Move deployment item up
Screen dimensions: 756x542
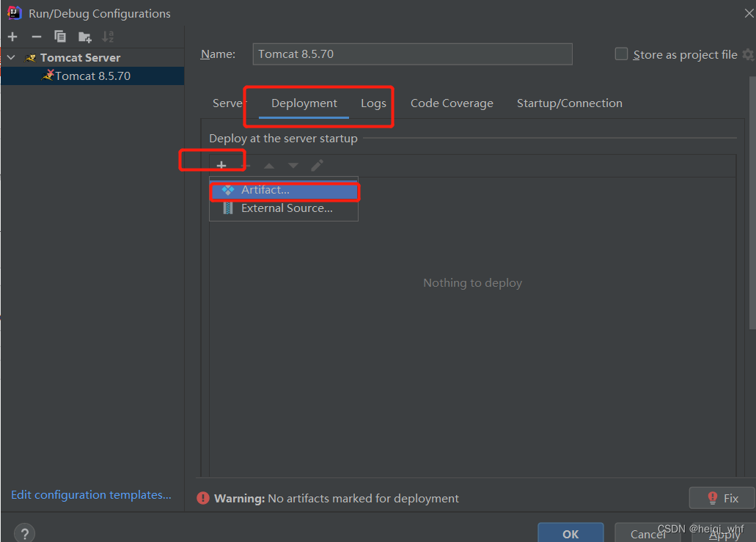point(269,166)
